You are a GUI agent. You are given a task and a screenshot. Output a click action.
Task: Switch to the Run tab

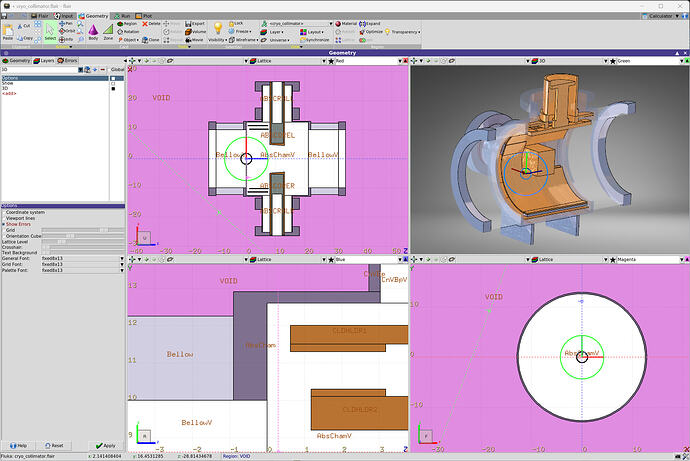pyautogui.click(x=122, y=16)
